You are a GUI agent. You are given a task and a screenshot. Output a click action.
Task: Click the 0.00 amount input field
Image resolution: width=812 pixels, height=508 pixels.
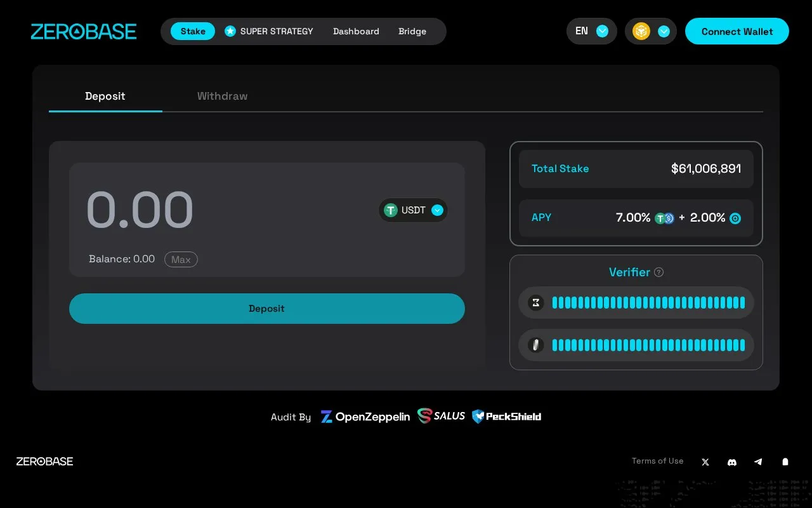tap(140, 210)
